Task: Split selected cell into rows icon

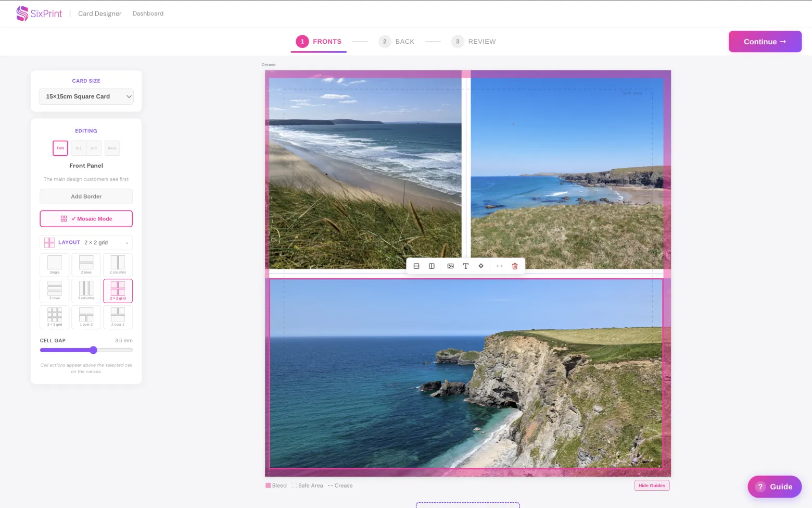Action: click(x=416, y=266)
